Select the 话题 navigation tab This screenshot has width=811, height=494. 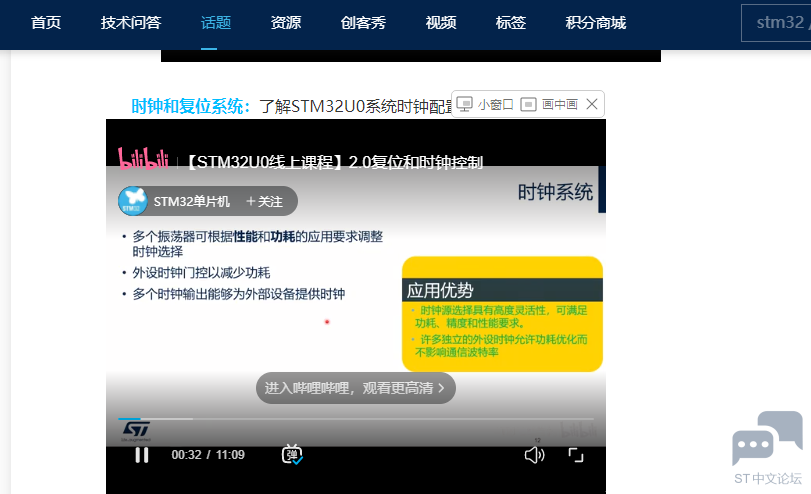tap(216, 23)
